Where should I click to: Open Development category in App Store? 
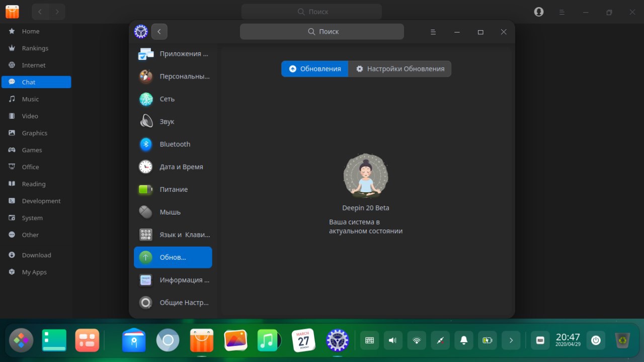(36, 201)
